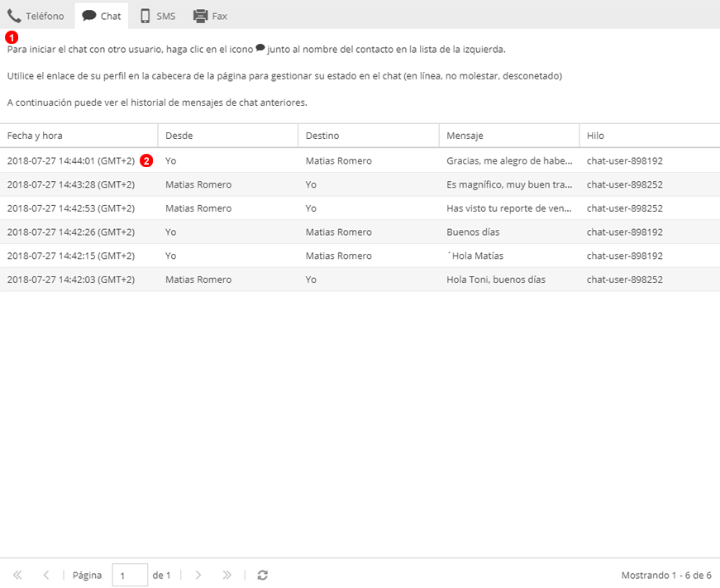720x588 pixels.
Task: Select the 'Hola Toni, buenos días' row
Action: [496, 280]
